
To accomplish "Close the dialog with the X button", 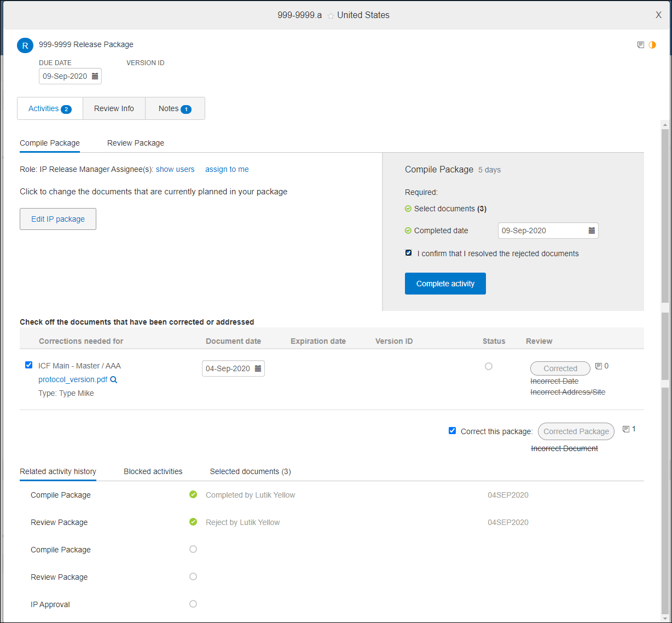I will (x=659, y=15).
